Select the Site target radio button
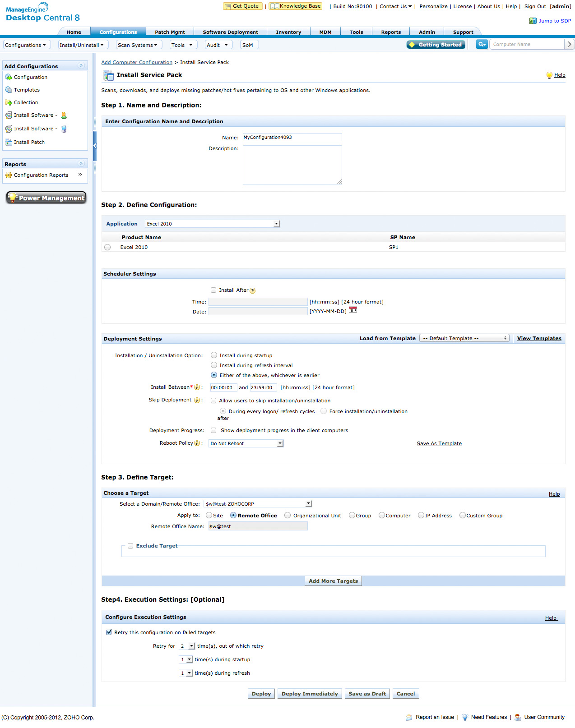This screenshot has height=728, width=575. pos(209,515)
